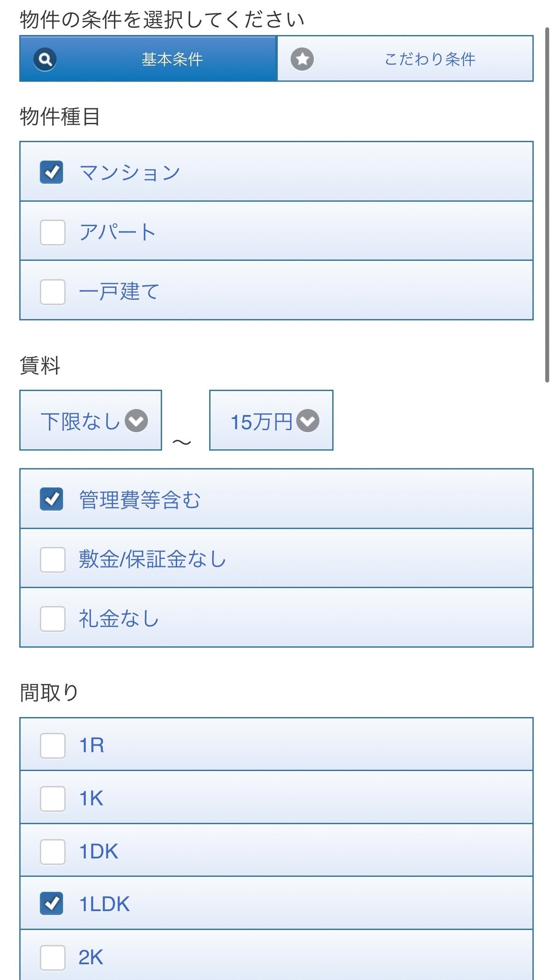Check the アパート property type
Screen dimensions: 553x980
[x=52, y=232]
